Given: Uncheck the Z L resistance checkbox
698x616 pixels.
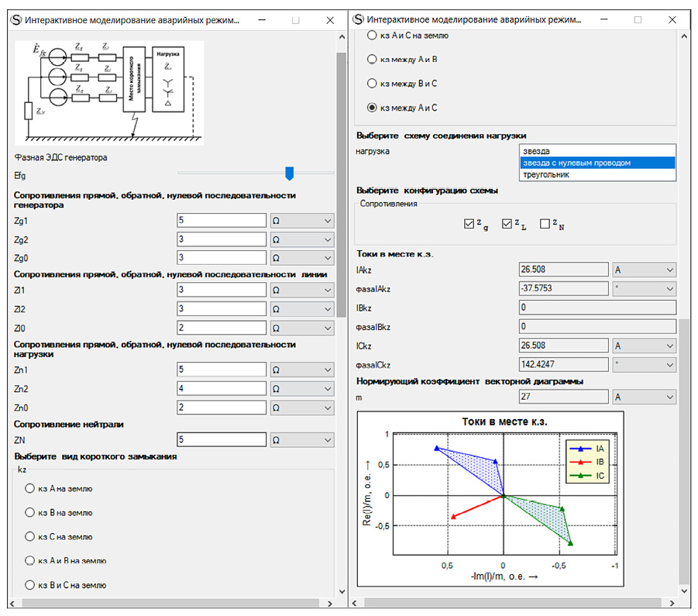Looking at the screenshot, I should pos(507,224).
